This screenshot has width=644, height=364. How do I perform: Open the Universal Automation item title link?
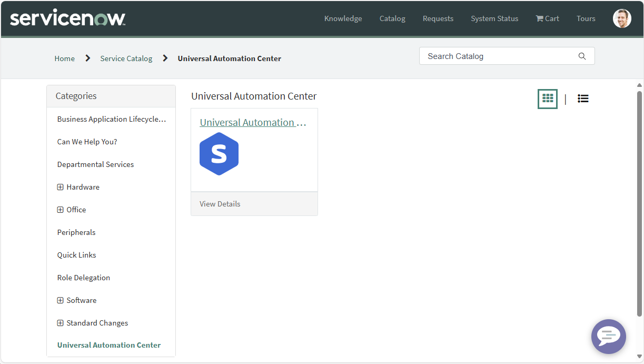tap(253, 123)
